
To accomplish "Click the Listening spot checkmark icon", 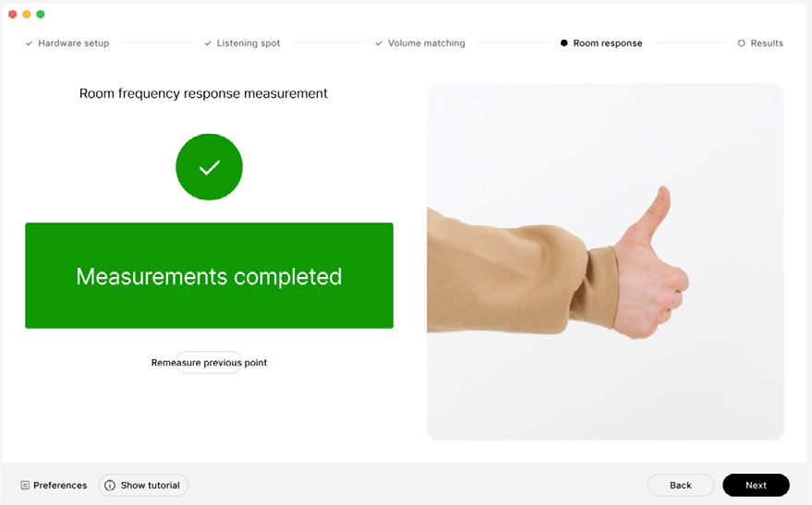I will [208, 43].
